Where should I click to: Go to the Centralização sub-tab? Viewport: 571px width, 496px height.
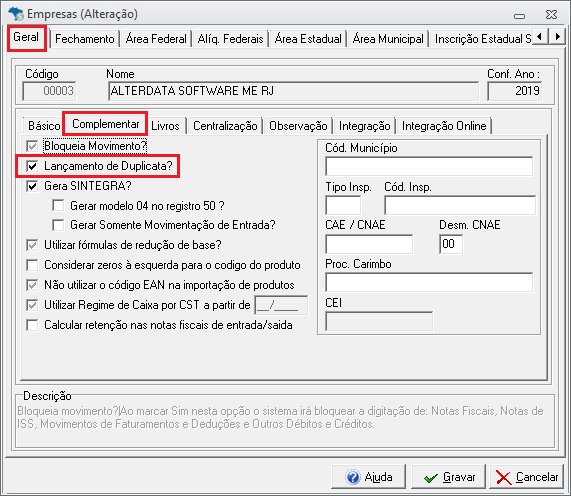tap(225, 126)
